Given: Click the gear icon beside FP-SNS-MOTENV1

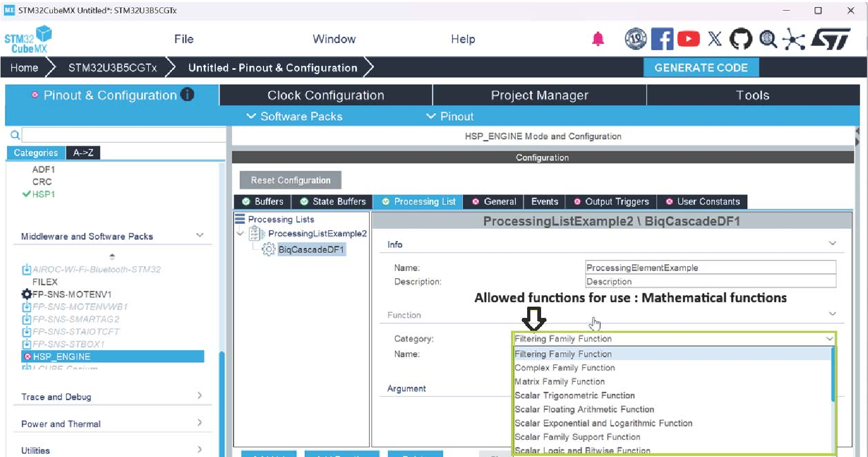Looking at the screenshot, I should click(26, 294).
